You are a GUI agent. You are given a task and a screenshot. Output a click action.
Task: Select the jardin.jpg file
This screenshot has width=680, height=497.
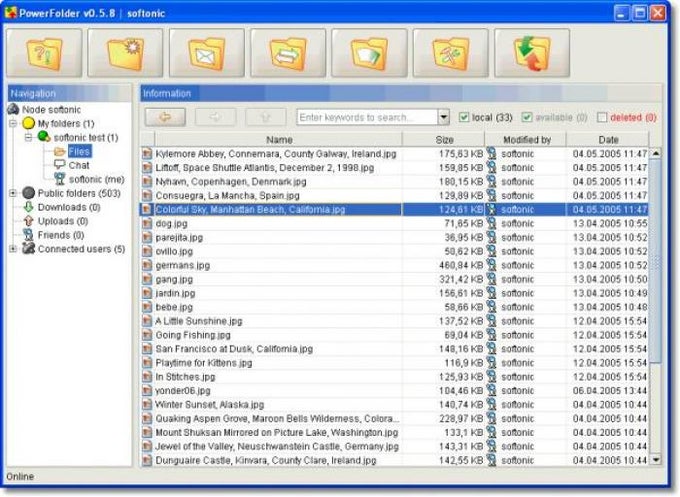click(x=394, y=293)
